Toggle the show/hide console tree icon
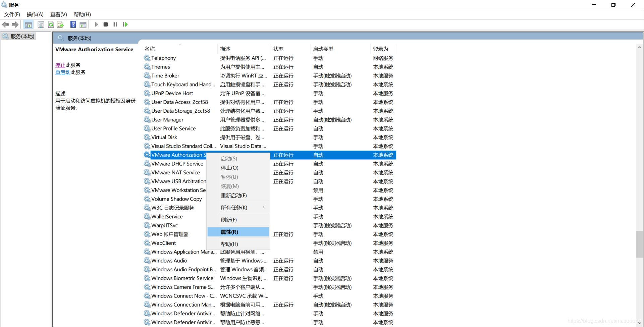644x327 pixels. pos(29,24)
